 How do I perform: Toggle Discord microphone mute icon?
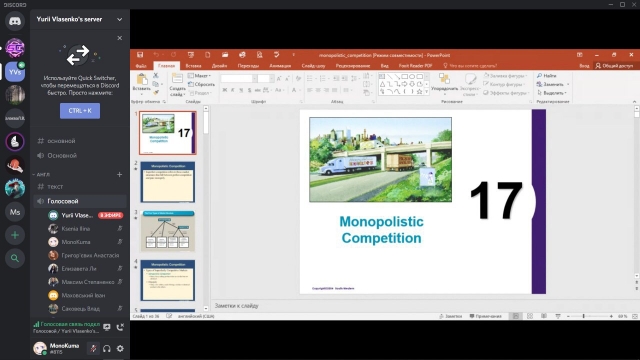93,348
